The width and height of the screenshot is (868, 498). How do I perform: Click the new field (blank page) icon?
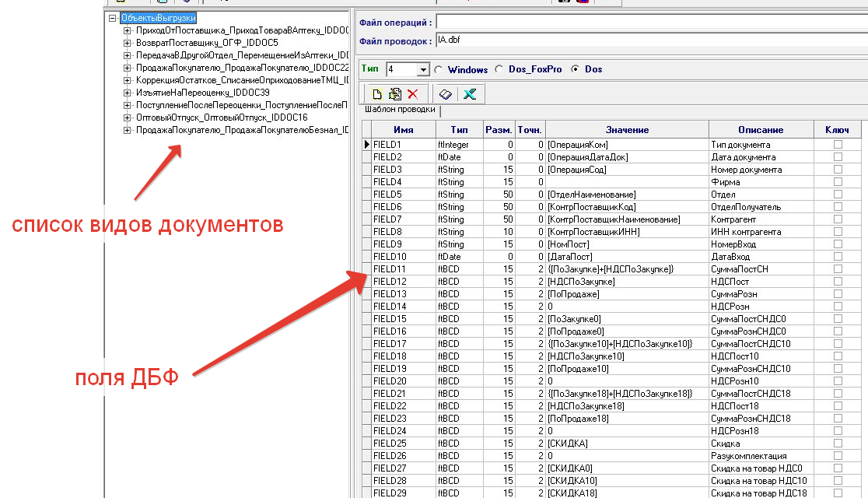(377, 94)
